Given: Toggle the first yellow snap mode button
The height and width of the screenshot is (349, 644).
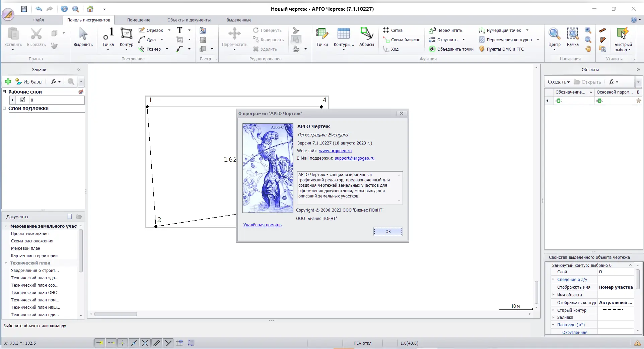Looking at the screenshot, I should click(x=100, y=343).
